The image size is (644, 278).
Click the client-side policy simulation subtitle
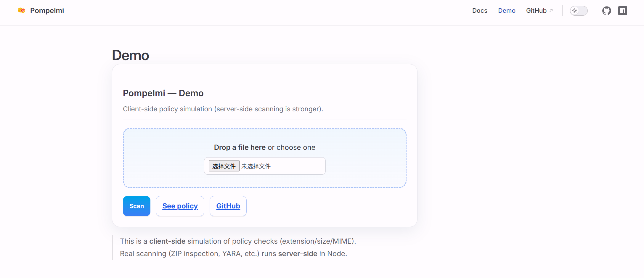(x=223, y=109)
